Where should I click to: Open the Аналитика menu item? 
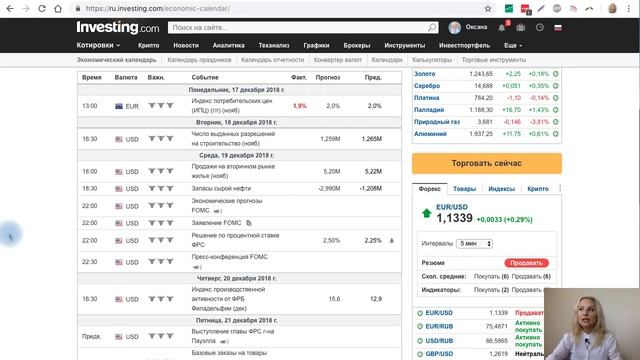point(229,45)
